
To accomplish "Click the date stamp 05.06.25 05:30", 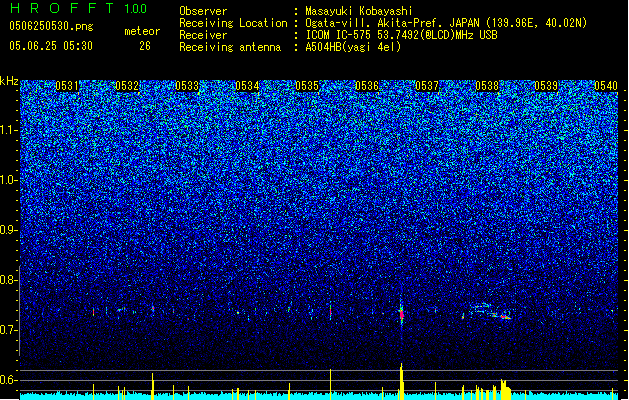I will pos(51,46).
